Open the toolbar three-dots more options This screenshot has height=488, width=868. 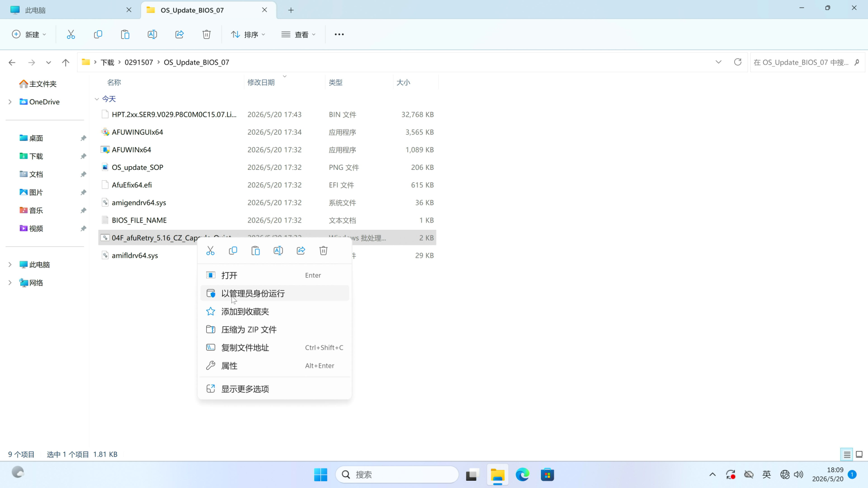339,35
